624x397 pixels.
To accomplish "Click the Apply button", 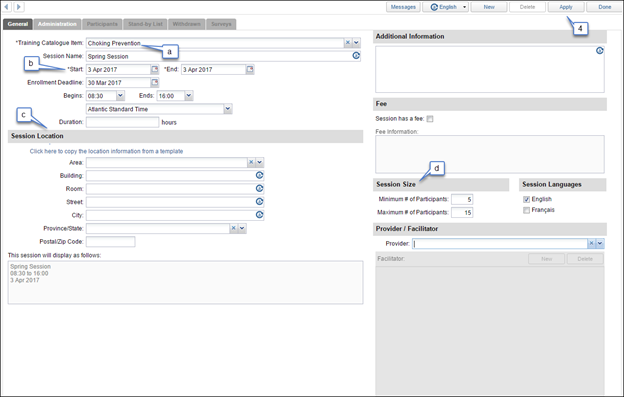I will (566, 7).
